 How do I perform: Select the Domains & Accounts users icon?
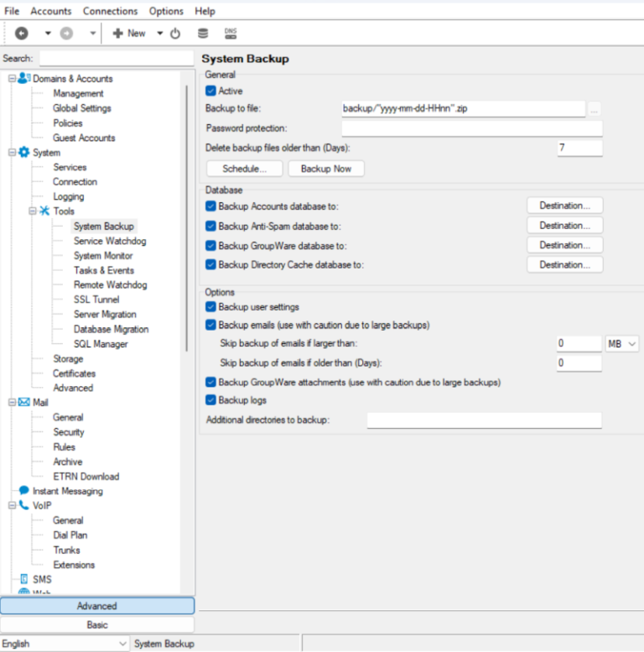click(23, 79)
